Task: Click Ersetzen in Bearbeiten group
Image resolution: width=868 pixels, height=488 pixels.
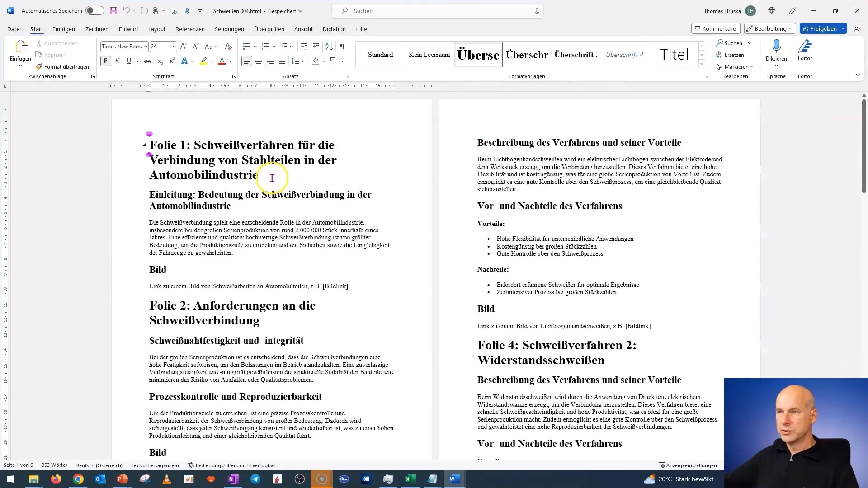Action: click(730, 55)
